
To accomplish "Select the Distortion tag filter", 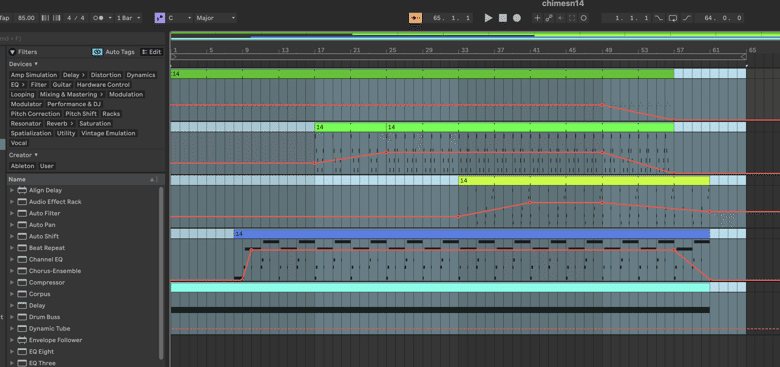I will (x=106, y=75).
